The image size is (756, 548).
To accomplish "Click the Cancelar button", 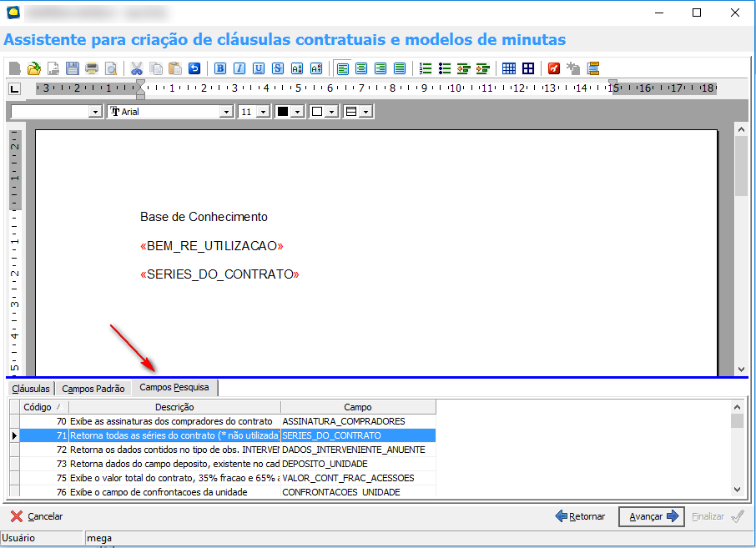I will pos(38,516).
